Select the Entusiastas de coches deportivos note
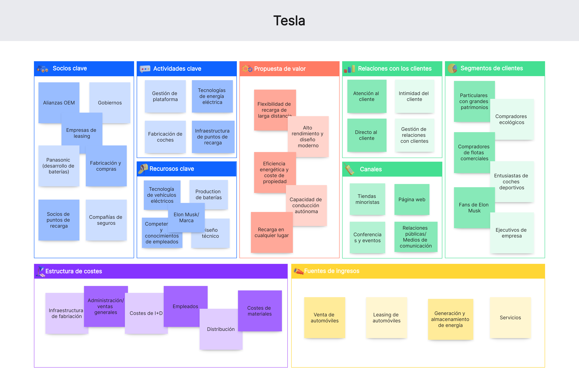 [512, 182]
